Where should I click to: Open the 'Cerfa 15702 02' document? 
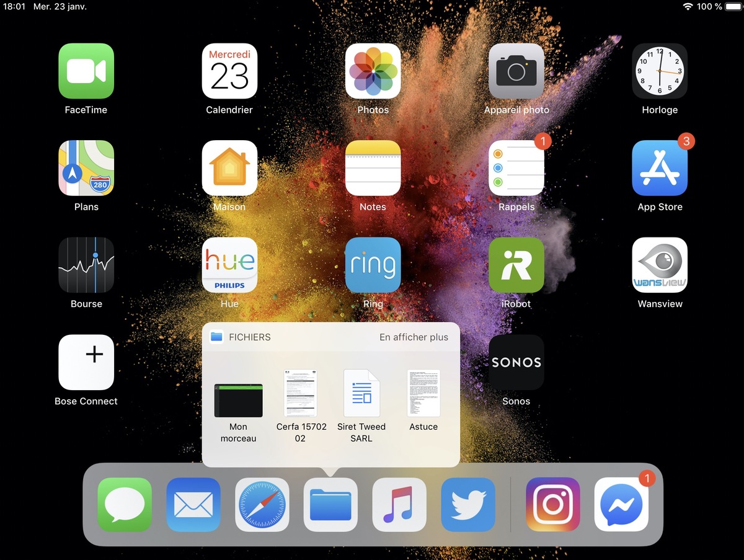coord(300,393)
